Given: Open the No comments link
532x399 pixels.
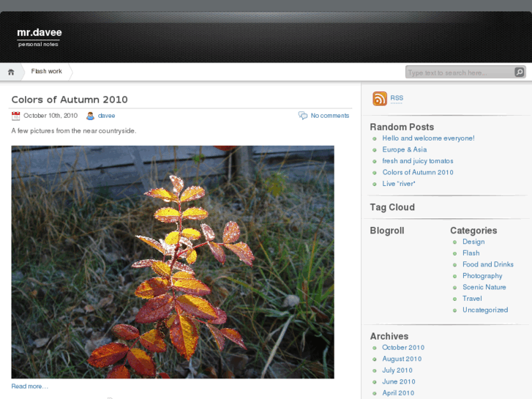Looking at the screenshot, I should 330,116.
